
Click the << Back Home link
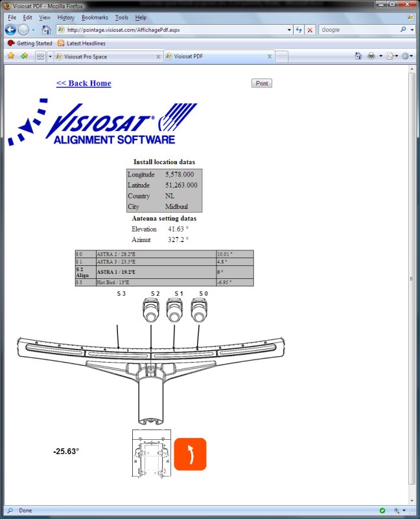(x=84, y=83)
